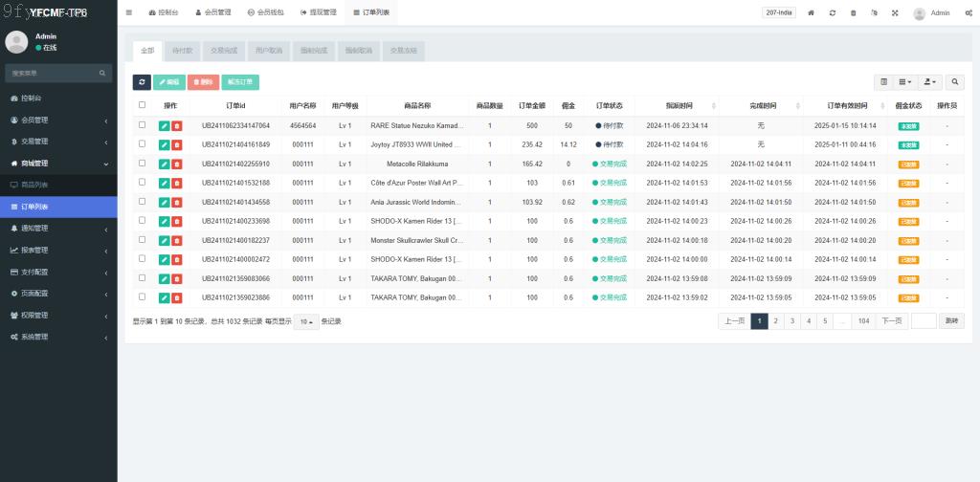Open the column visibility grid dropdown

tap(905, 82)
